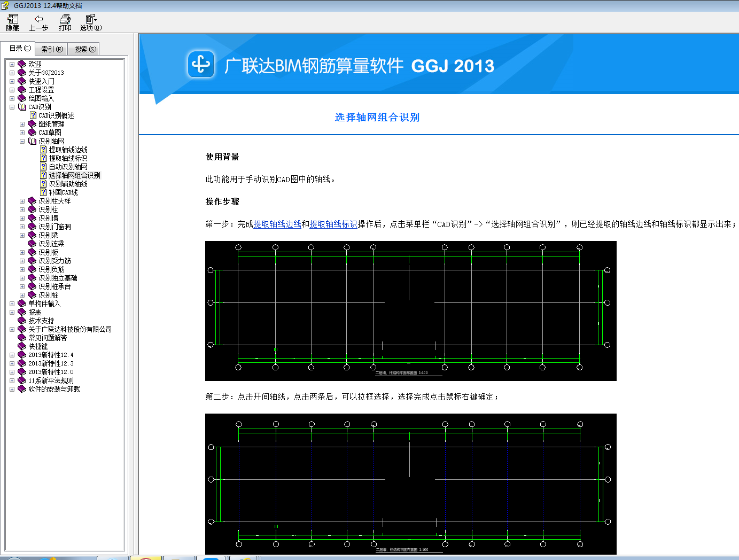Switch to the 目录 contents tab
Image resolution: width=739 pixels, height=560 pixels.
[x=20, y=48]
